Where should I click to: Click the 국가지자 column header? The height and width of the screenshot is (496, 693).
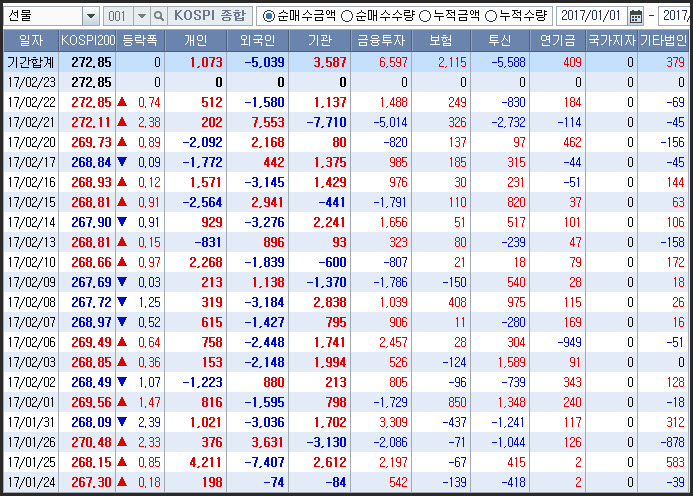(x=612, y=41)
